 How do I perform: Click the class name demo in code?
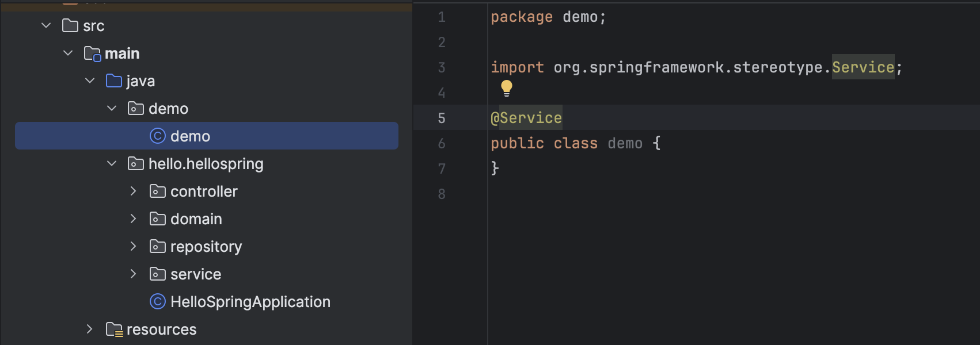click(625, 143)
